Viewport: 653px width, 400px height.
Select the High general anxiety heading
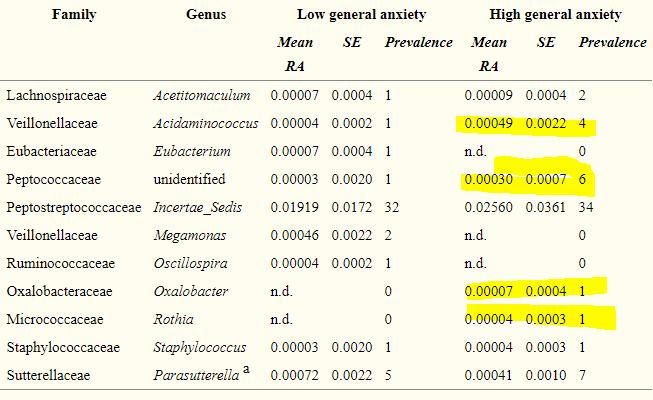click(x=555, y=15)
